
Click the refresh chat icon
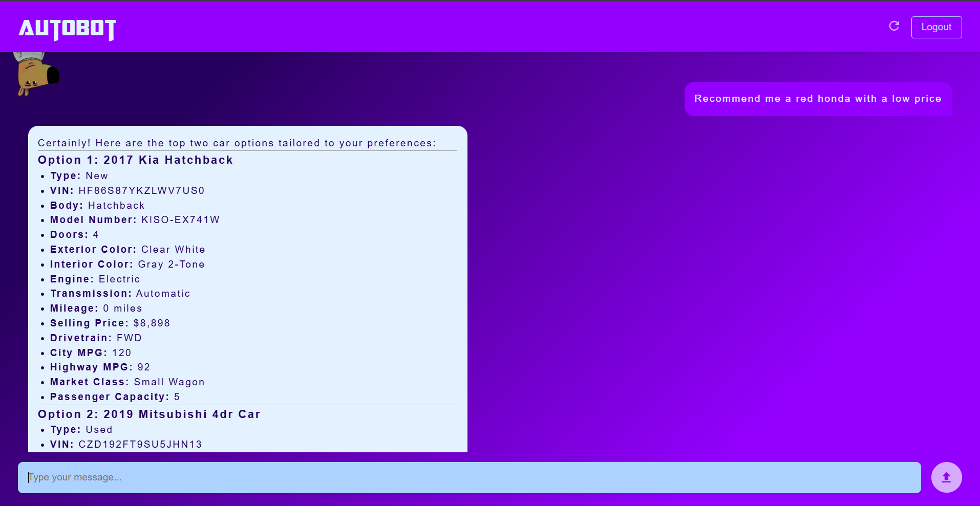[894, 26]
